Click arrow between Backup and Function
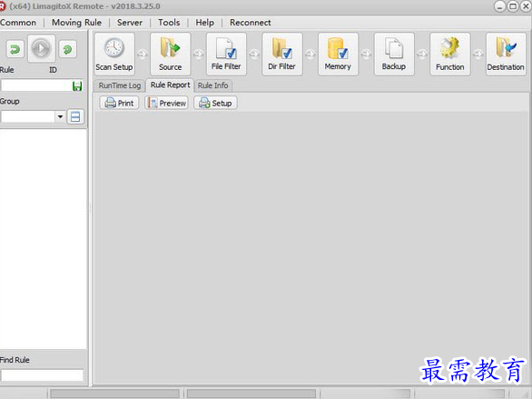532x399 pixels. (x=422, y=54)
